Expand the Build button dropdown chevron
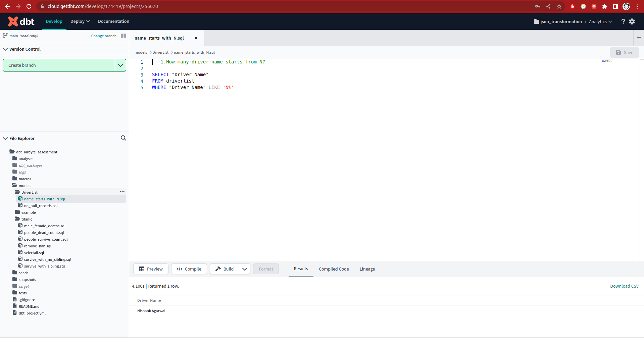 tap(245, 269)
